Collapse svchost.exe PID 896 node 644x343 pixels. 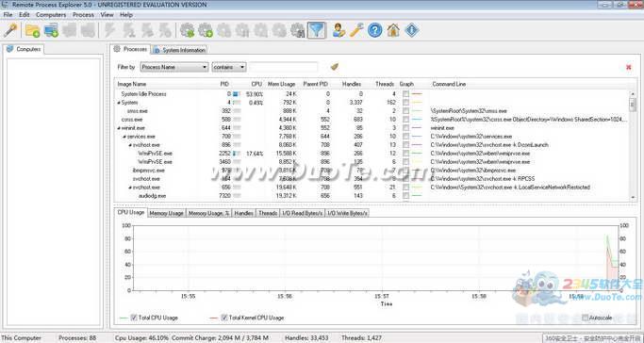[x=130, y=145]
